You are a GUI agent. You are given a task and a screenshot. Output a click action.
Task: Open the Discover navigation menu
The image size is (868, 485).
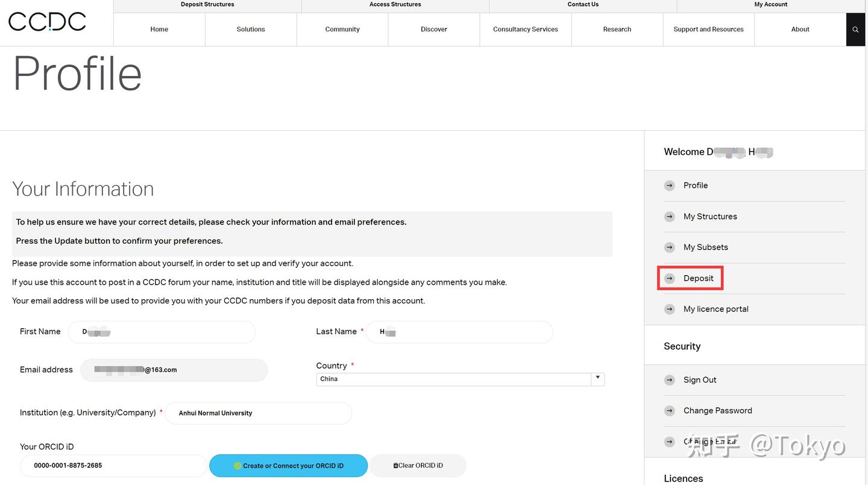click(x=434, y=30)
